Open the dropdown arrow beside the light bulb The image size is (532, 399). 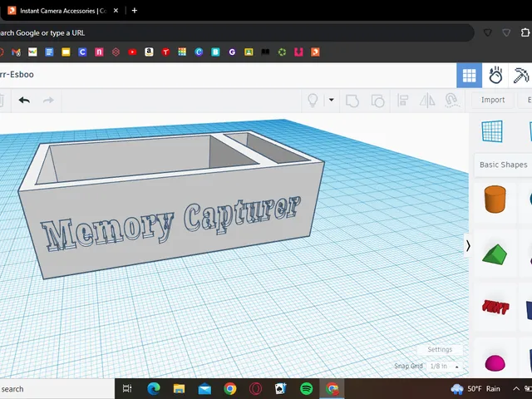pos(331,100)
